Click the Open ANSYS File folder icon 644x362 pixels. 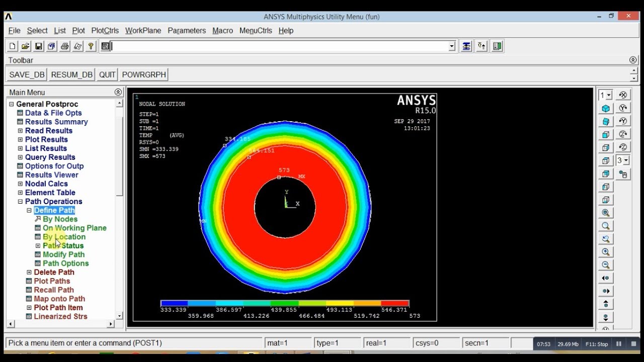tap(26, 46)
